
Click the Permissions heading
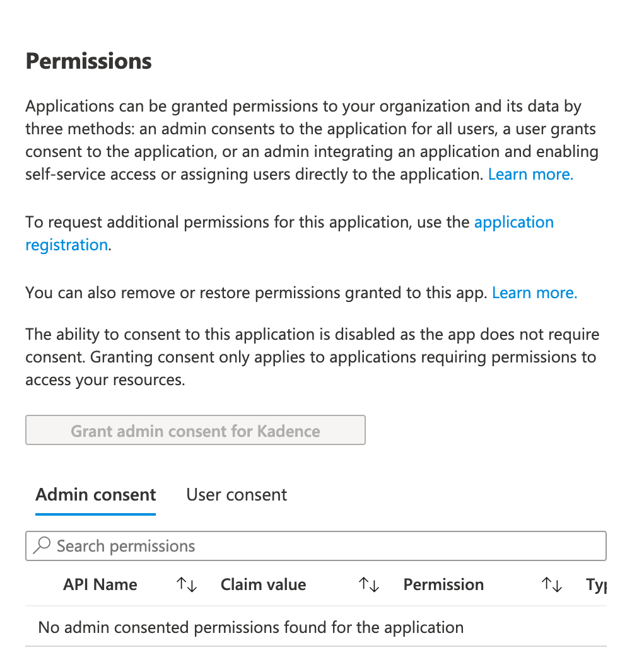89,61
